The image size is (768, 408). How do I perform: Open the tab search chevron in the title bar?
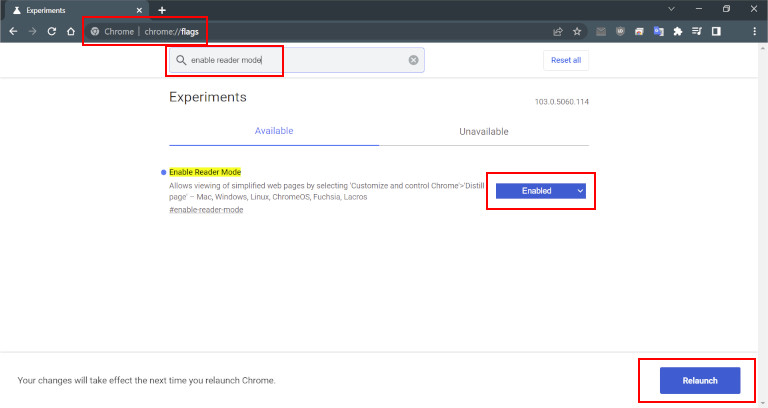(672, 9)
